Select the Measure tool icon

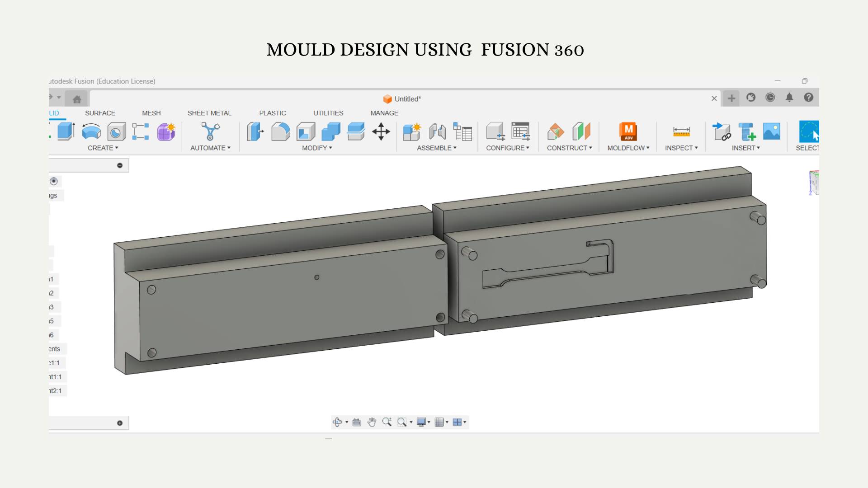[681, 131]
